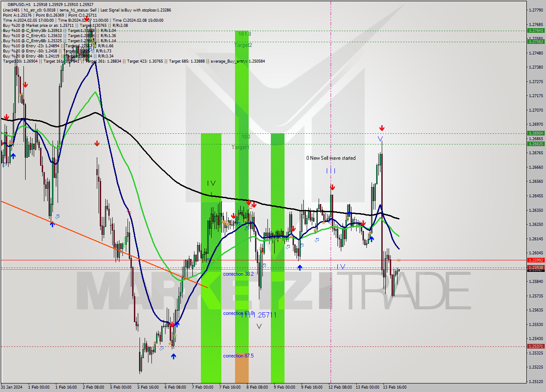The width and height of the screenshot is (546, 392).
Task: Click the GBPUSD,H1 chart title
Action: tap(19, 4)
